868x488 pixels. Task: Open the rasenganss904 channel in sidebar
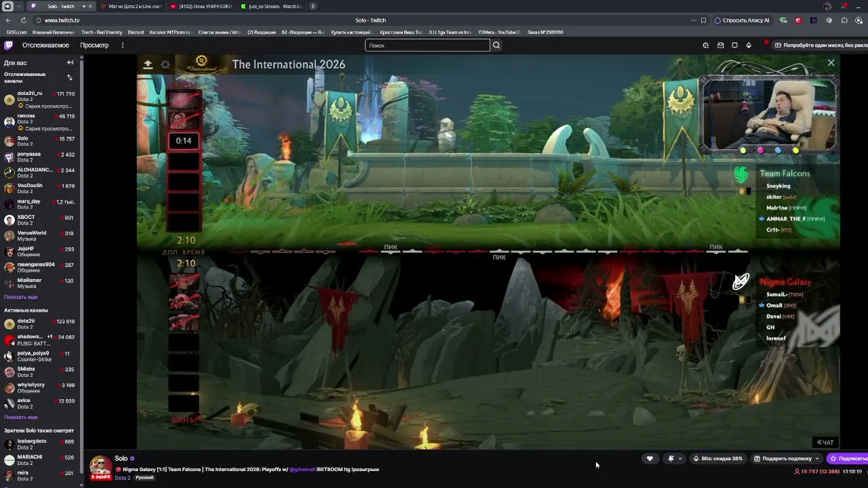(41, 268)
